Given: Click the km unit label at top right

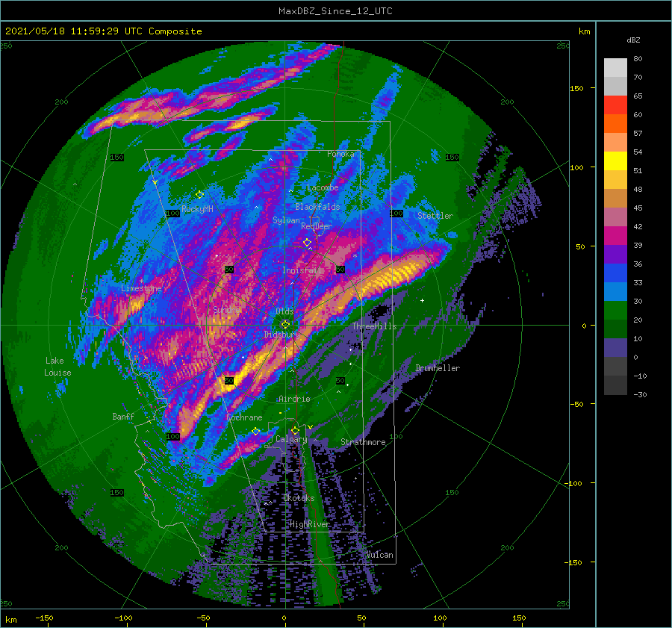Looking at the screenshot, I should tap(584, 31).
